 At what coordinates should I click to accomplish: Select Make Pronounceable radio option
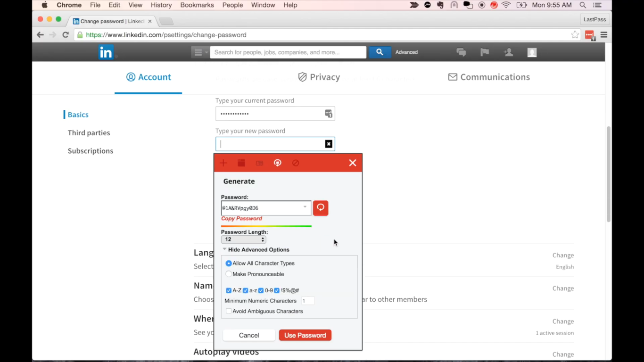229,274
